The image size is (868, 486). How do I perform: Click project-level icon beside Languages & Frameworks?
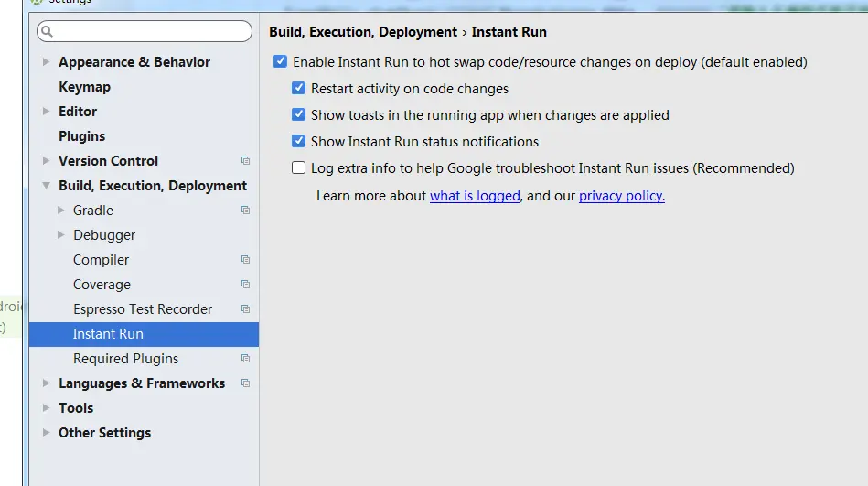tap(245, 383)
